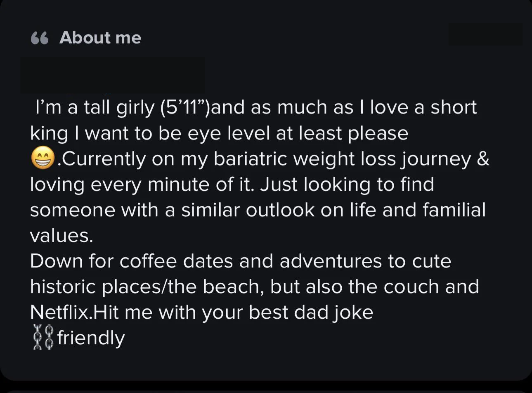Click the redacted bar under About me heading
This screenshot has width=532, height=393.
(x=113, y=75)
